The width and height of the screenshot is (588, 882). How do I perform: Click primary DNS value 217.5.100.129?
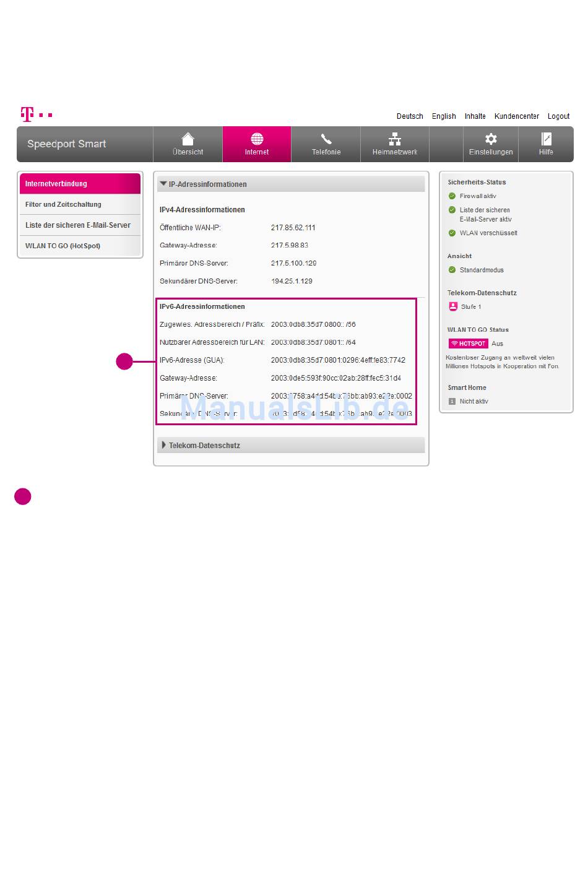click(294, 263)
